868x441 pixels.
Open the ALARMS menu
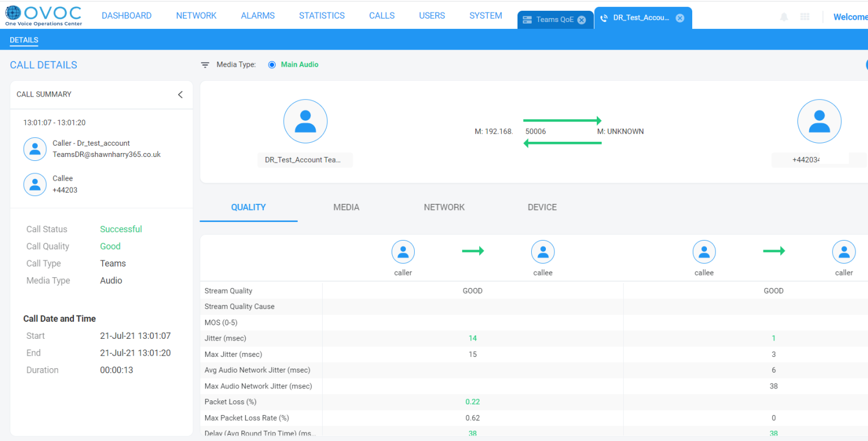pos(258,15)
